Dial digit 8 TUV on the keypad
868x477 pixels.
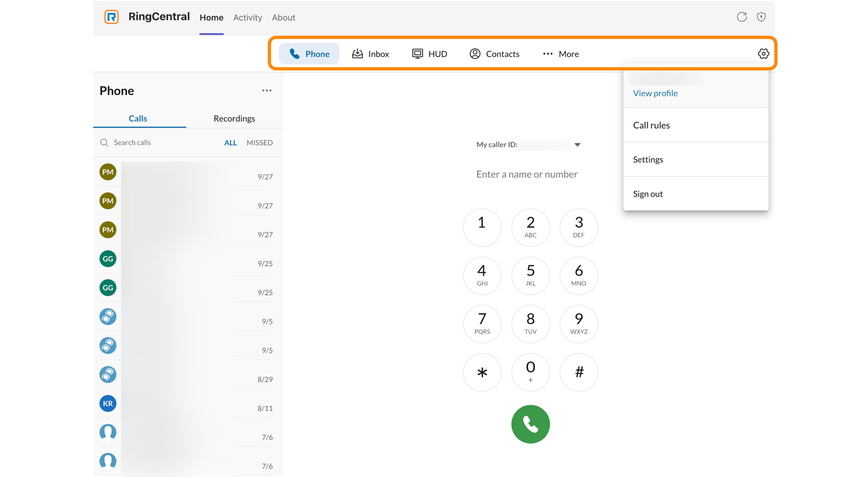tap(531, 324)
